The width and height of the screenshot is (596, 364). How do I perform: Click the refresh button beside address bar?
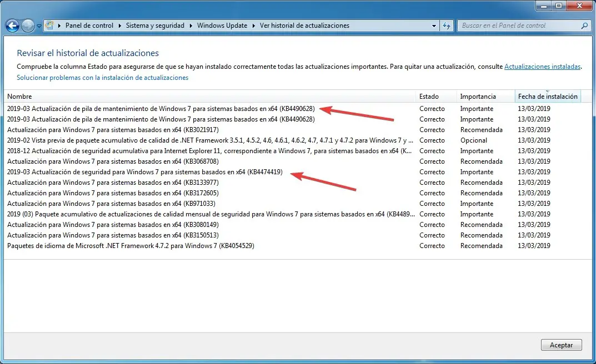(447, 26)
